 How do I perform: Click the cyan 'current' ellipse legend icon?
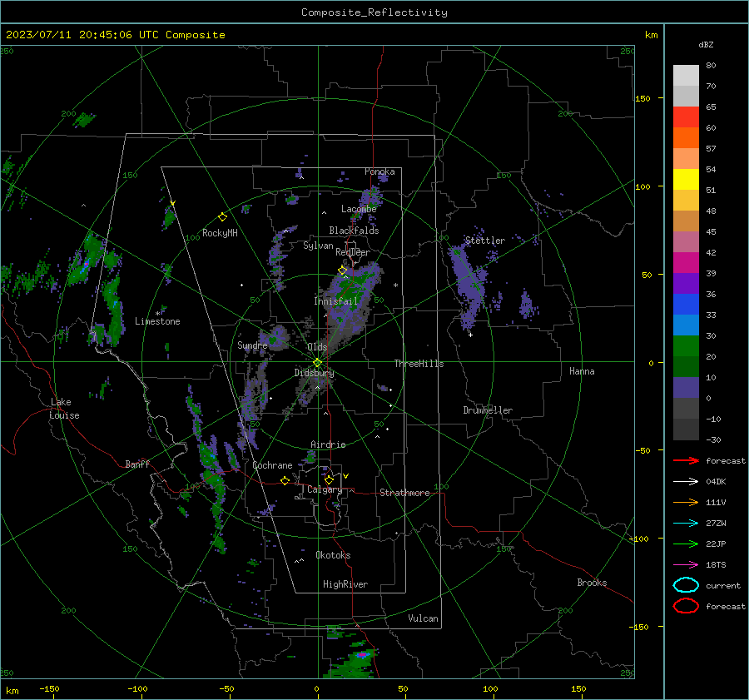coord(686,585)
